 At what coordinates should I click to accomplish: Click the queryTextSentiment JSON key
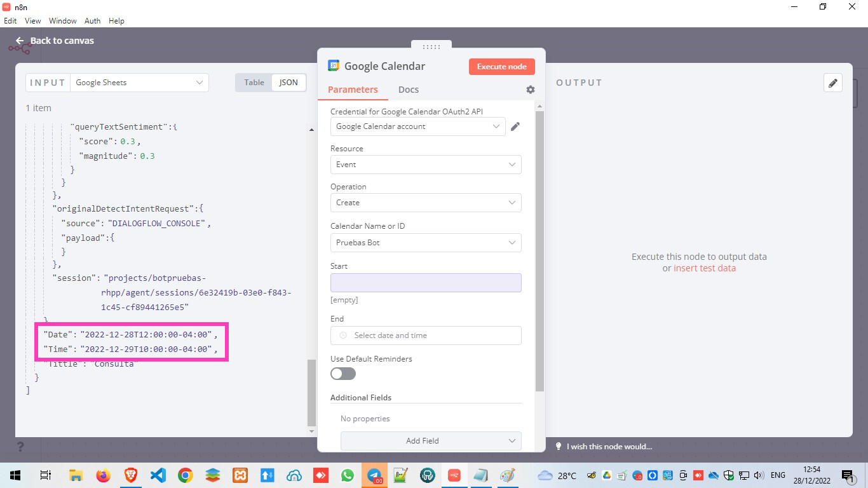(x=121, y=126)
